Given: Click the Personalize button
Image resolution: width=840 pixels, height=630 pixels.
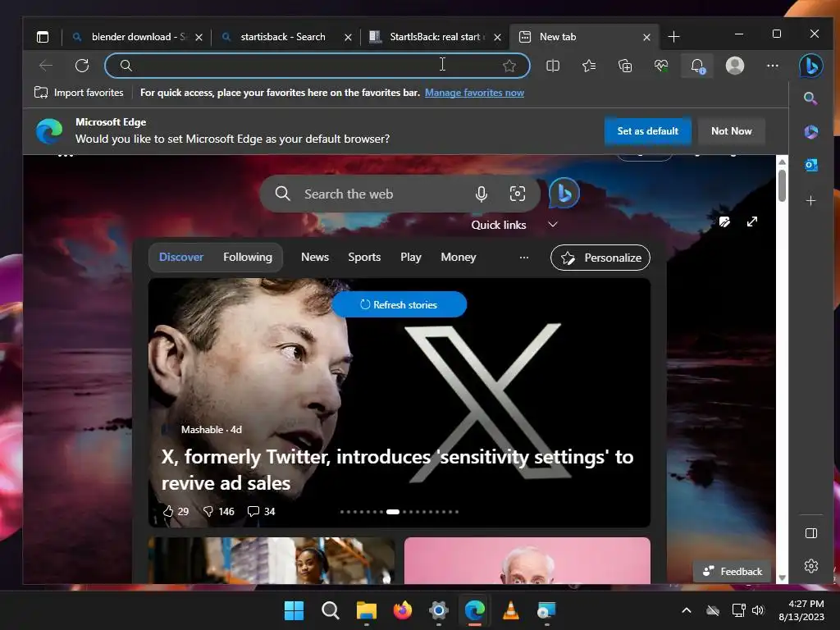Looking at the screenshot, I should pyautogui.click(x=600, y=258).
